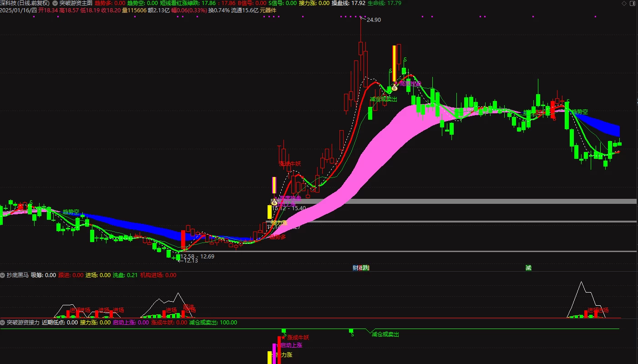Click the 机构进场: 0.00 value

[158, 275]
